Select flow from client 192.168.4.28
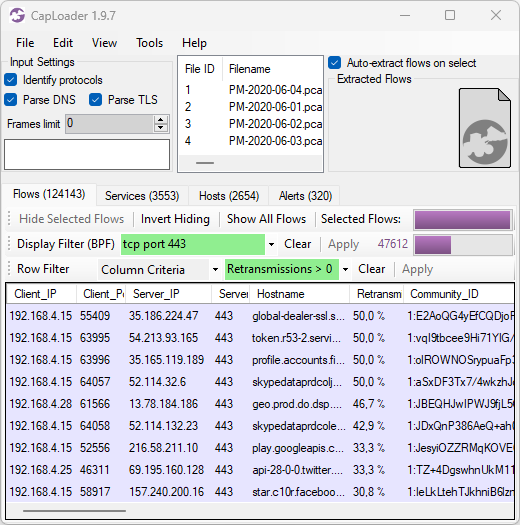The image size is (520, 525). pos(260,404)
